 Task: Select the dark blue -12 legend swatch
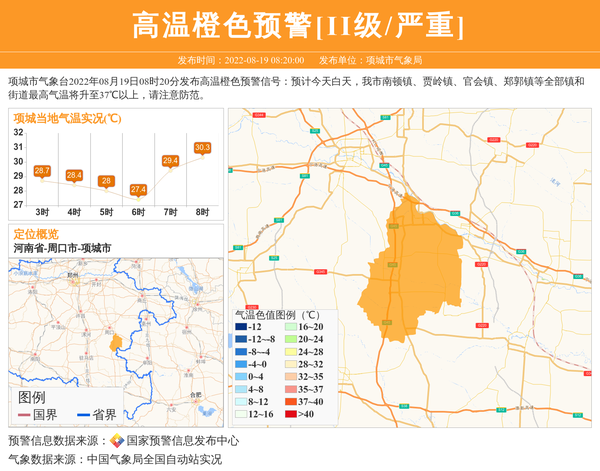[x=241, y=327]
